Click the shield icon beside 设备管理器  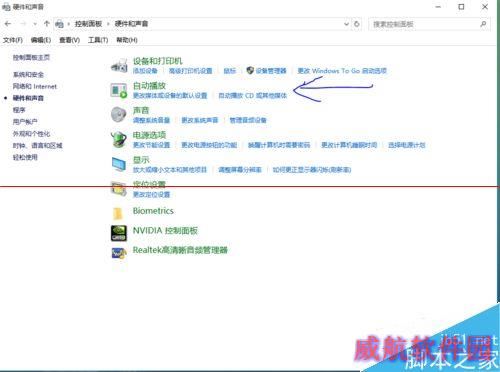pos(250,70)
